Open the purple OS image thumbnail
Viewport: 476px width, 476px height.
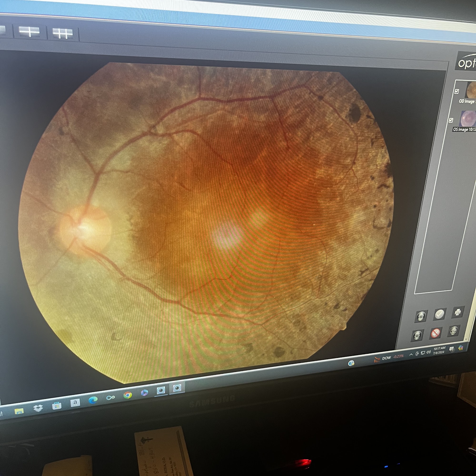point(468,119)
